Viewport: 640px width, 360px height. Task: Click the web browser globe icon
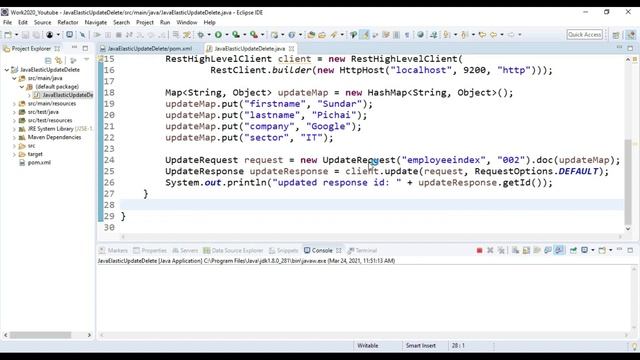[x=420, y=35]
